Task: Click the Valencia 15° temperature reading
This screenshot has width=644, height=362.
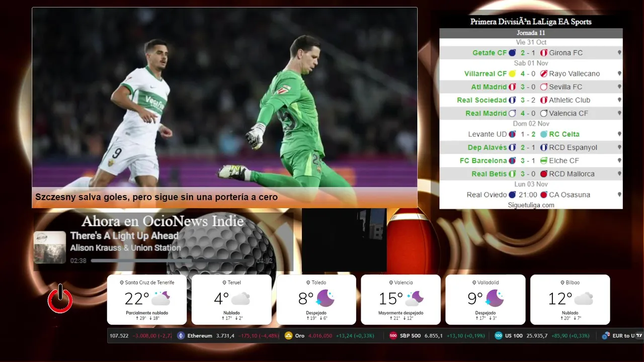Action: 390,299
